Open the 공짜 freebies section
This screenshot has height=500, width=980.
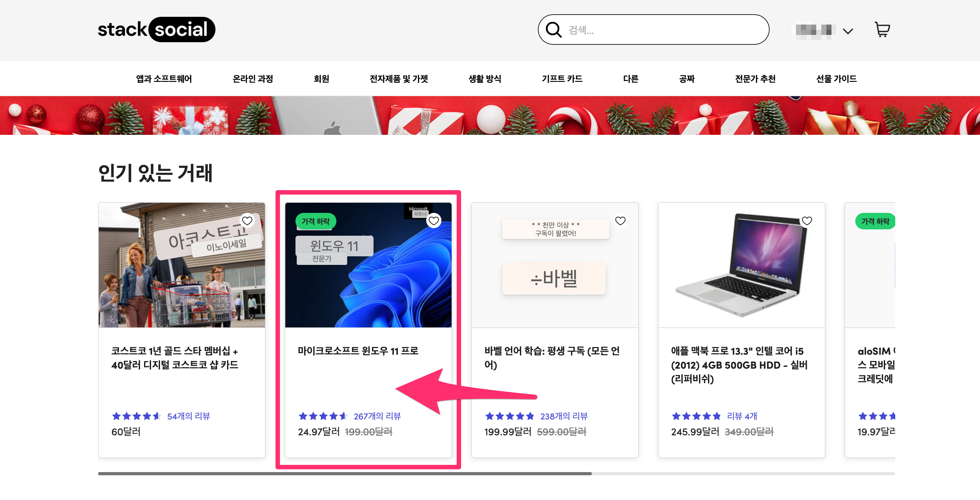click(687, 79)
